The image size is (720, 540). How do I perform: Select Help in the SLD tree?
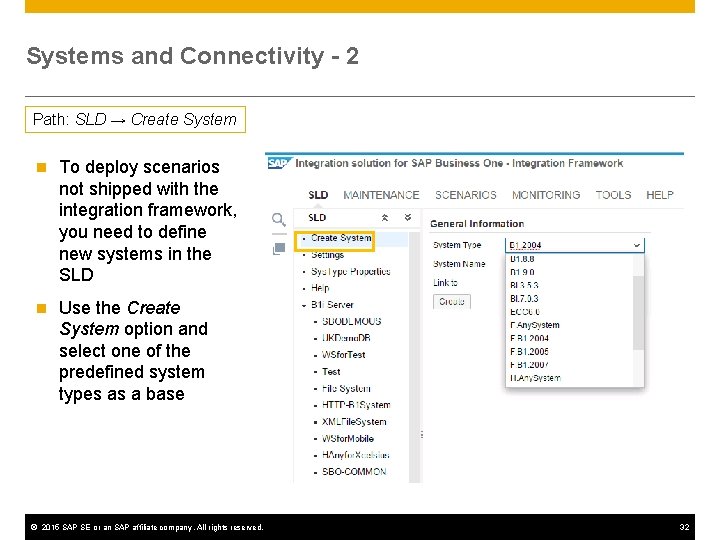coord(320,288)
